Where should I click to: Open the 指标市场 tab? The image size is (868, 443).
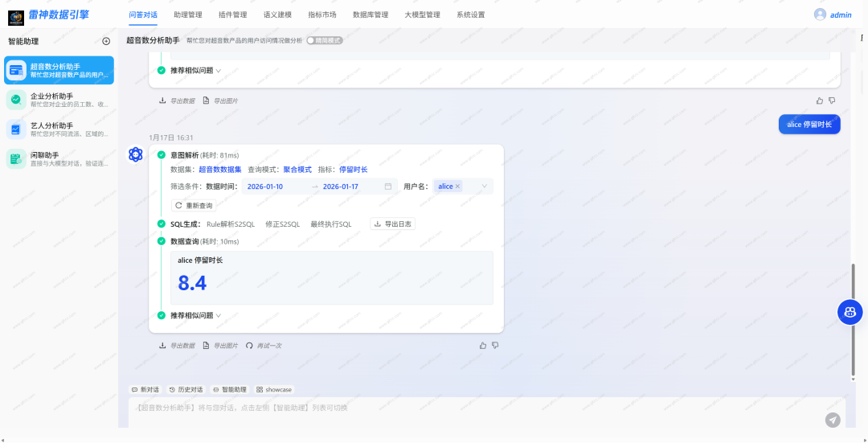pos(322,15)
